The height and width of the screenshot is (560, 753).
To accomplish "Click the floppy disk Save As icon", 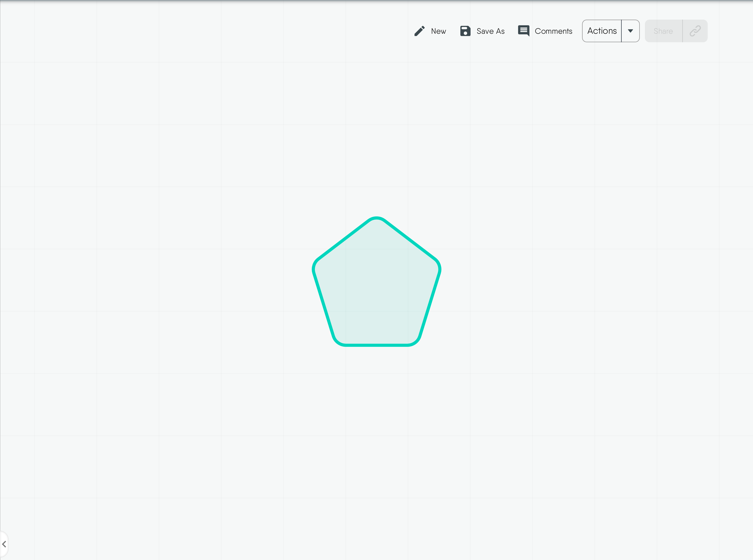I will (x=465, y=31).
